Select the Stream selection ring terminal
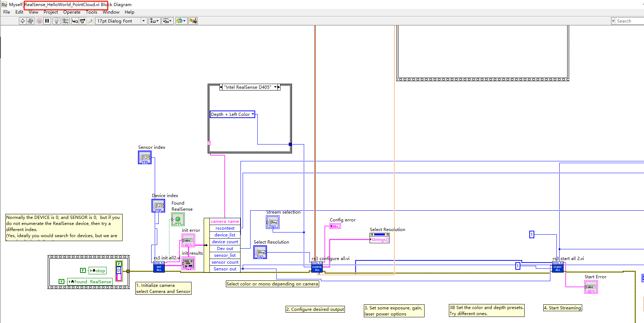 tap(273, 222)
